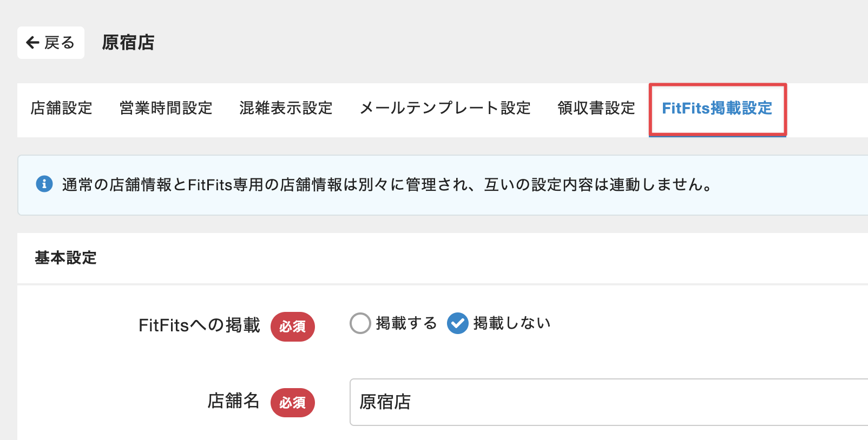This screenshot has width=868, height=440.
Task: Click the left arrow icon beside 戻る
Action: click(32, 43)
